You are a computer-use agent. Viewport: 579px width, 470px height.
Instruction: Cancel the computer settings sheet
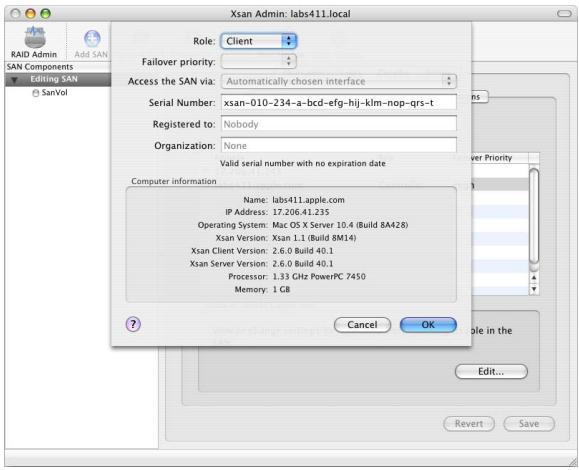pos(362,325)
